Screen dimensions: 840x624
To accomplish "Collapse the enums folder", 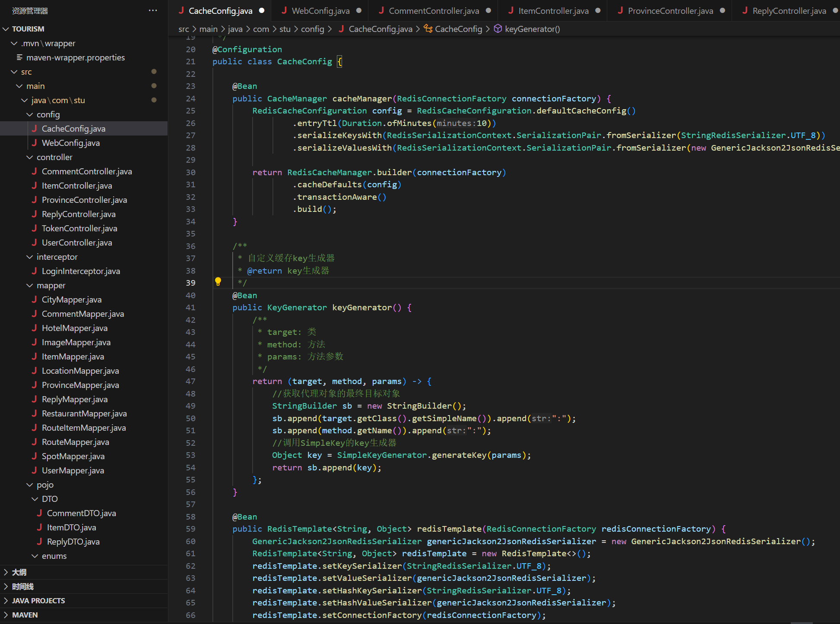I will click(35, 556).
